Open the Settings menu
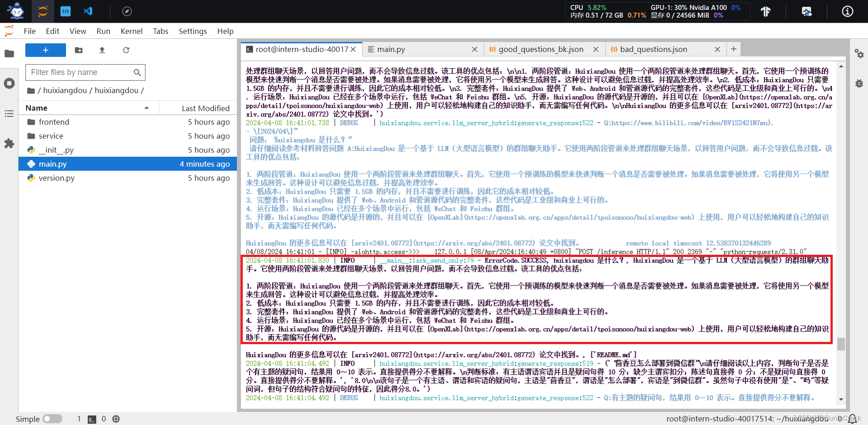The height and width of the screenshot is (425, 868). pyautogui.click(x=193, y=31)
